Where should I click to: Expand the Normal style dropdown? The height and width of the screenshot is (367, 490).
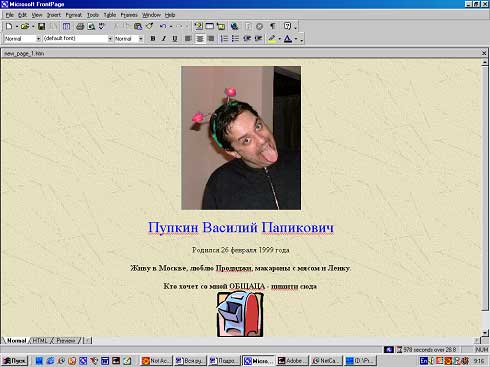(22, 39)
